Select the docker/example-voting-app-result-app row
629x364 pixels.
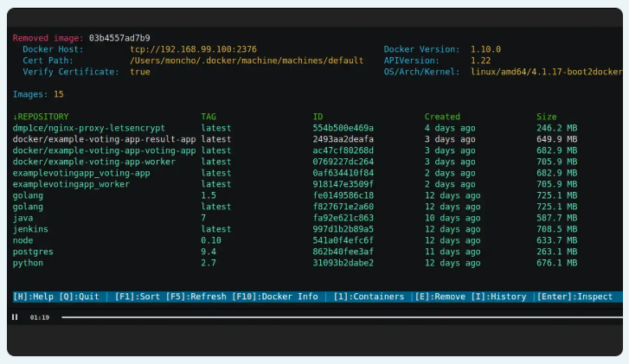tap(104, 139)
